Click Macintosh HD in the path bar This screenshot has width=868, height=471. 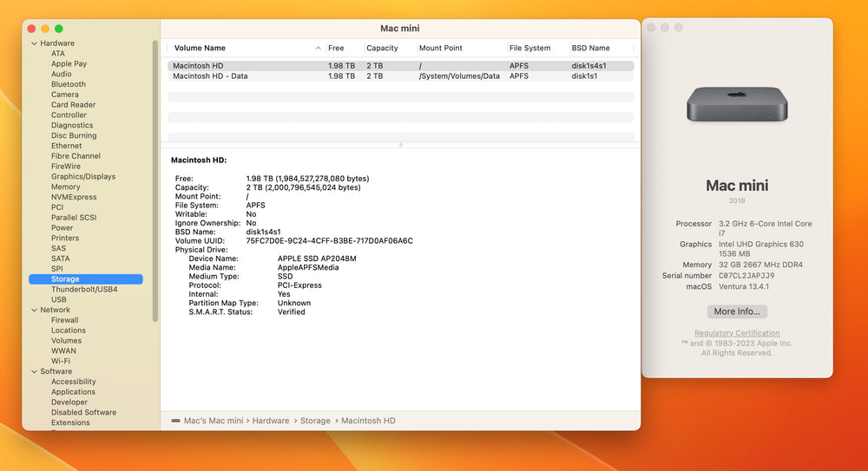point(368,421)
